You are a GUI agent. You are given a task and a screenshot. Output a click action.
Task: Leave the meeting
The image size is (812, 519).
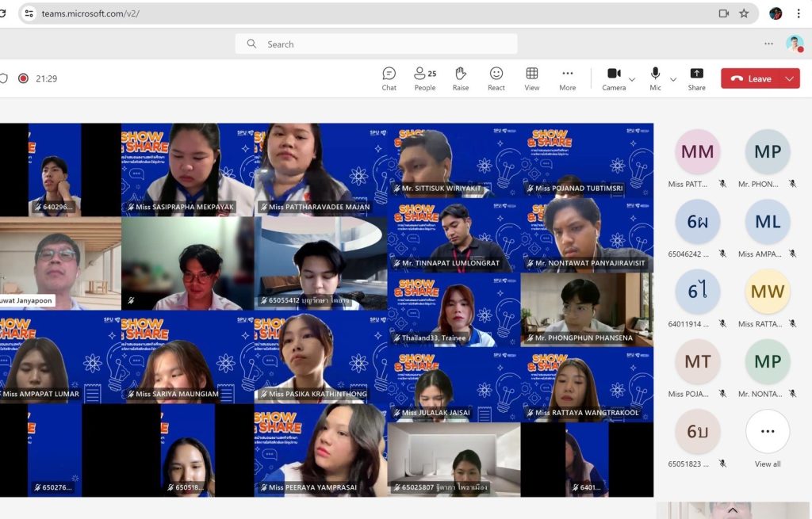click(x=750, y=78)
